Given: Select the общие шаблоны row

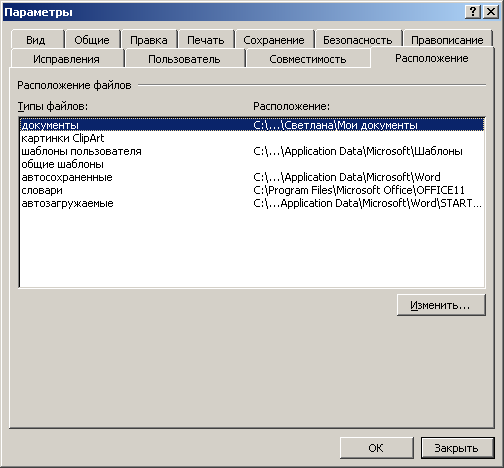Looking at the screenshot, I should (x=252, y=164).
